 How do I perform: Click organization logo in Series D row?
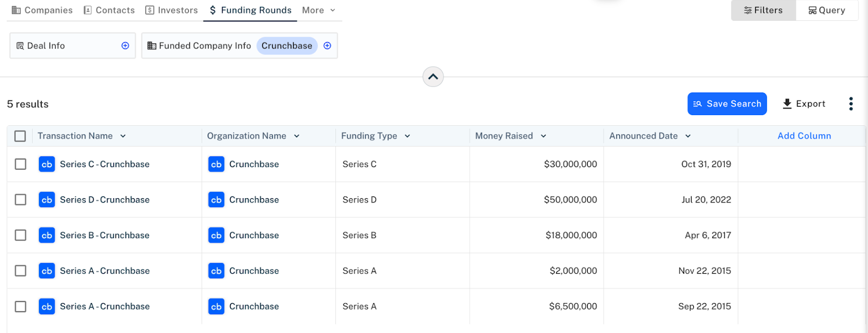coord(216,200)
